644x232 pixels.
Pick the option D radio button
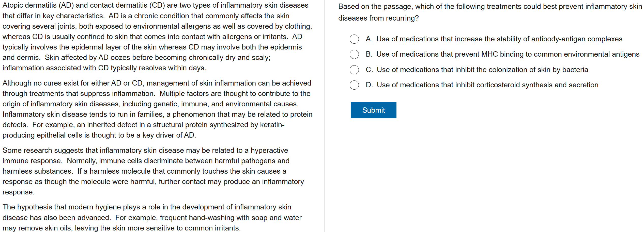pos(354,85)
